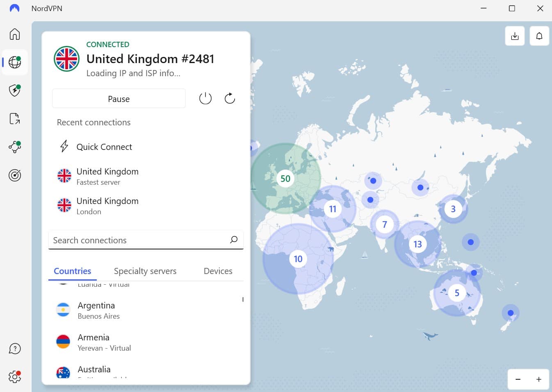Switch to Specialty servers tab
This screenshot has width=552, height=392.
tap(145, 271)
